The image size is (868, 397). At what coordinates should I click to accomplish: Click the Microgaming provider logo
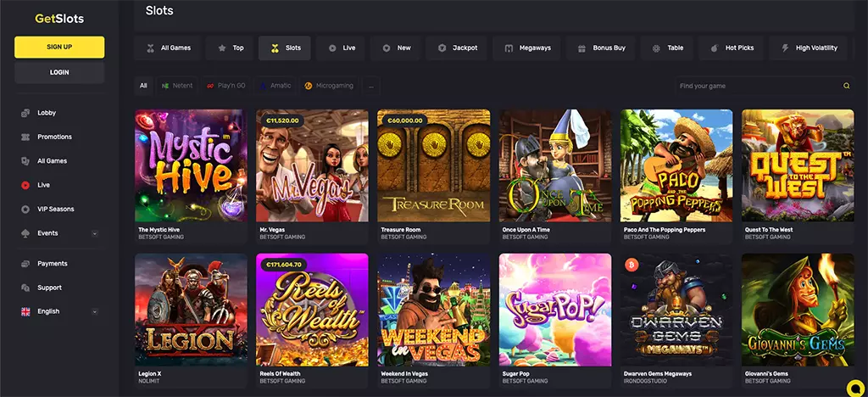tap(309, 86)
